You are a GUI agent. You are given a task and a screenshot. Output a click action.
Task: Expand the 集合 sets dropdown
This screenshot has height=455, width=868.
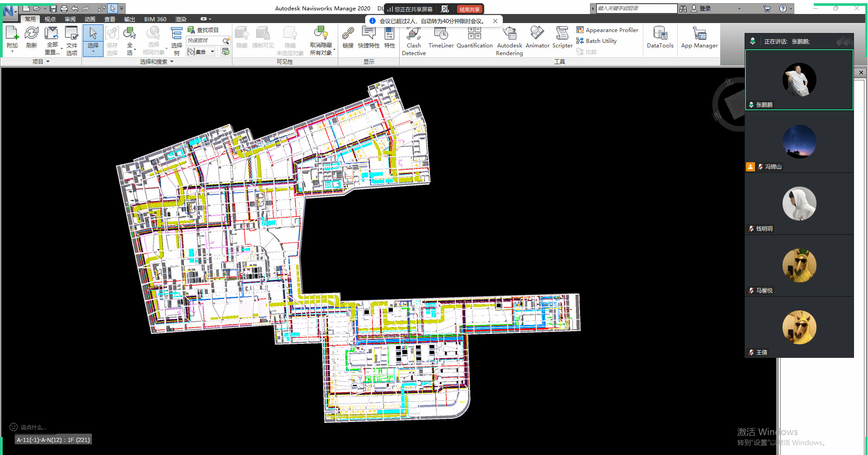(x=212, y=52)
